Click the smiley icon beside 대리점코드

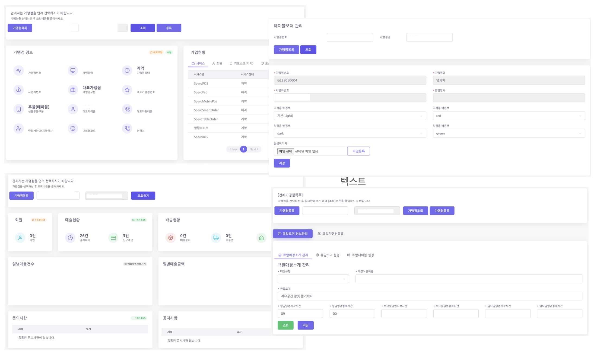point(73,128)
